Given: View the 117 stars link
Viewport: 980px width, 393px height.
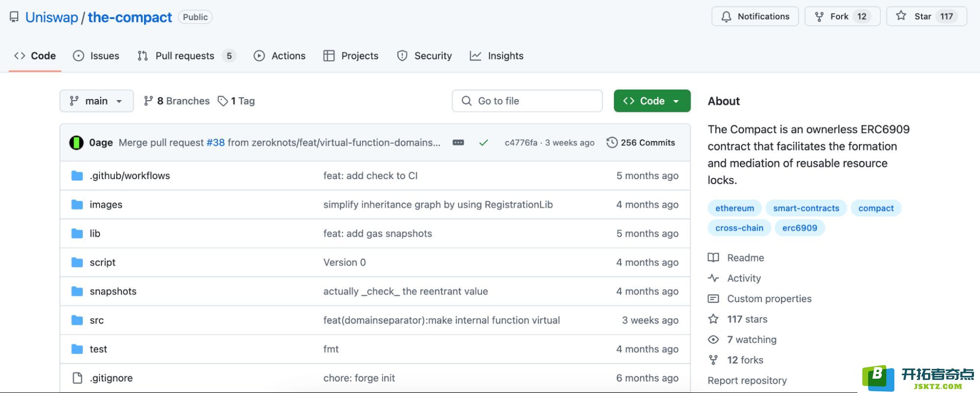Looking at the screenshot, I should pos(738,319).
